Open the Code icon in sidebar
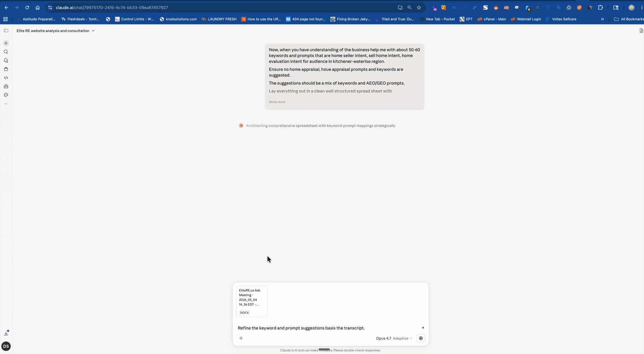The image size is (644, 354). coord(6,78)
